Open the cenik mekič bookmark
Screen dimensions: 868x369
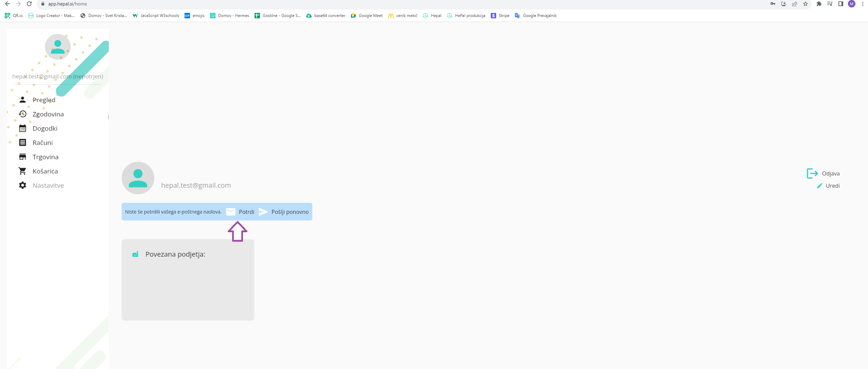point(403,16)
